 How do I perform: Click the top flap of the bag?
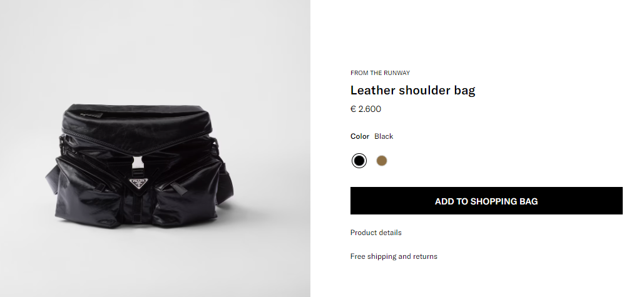(x=138, y=123)
